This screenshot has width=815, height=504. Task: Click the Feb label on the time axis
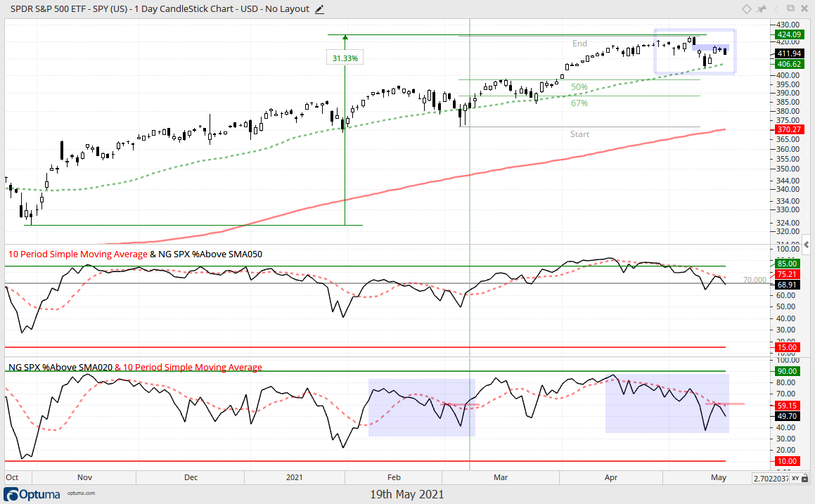coord(394,477)
